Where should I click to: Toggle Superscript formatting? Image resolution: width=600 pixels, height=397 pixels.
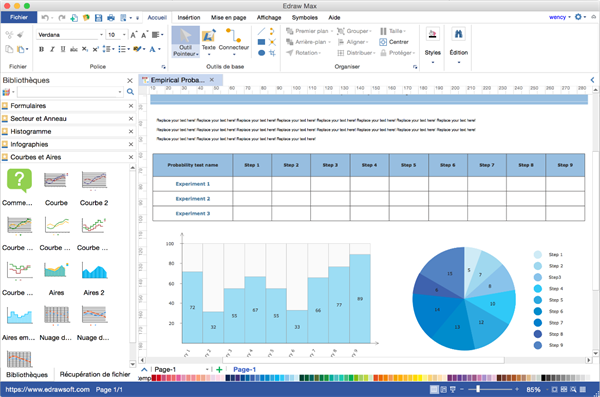point(96,49)
